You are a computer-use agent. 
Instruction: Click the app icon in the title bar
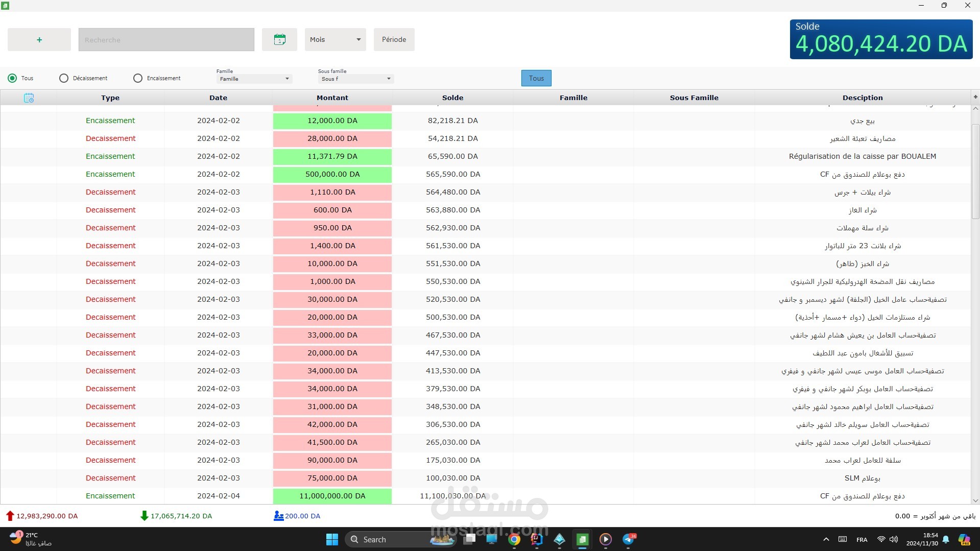(x=6, y=6)
